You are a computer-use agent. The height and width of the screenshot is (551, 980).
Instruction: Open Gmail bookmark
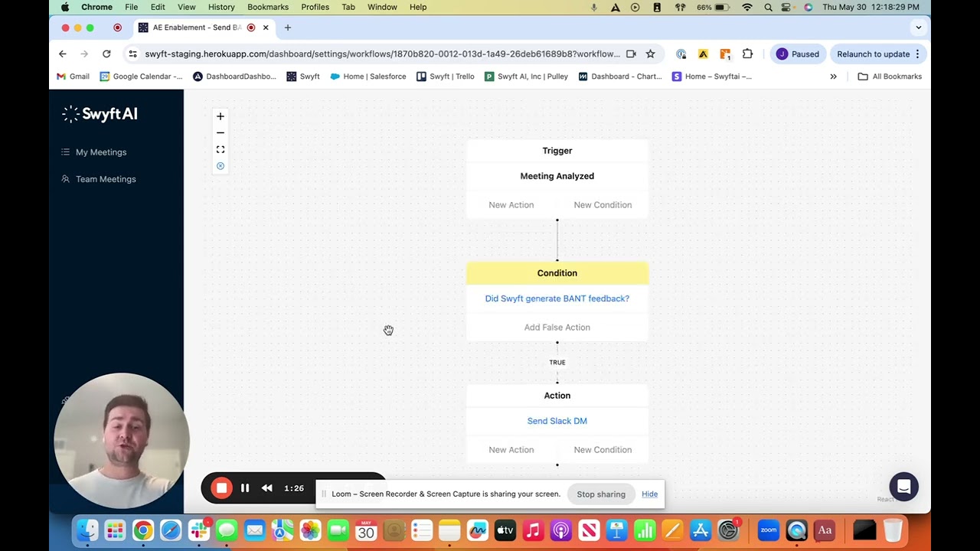(73, 77)
